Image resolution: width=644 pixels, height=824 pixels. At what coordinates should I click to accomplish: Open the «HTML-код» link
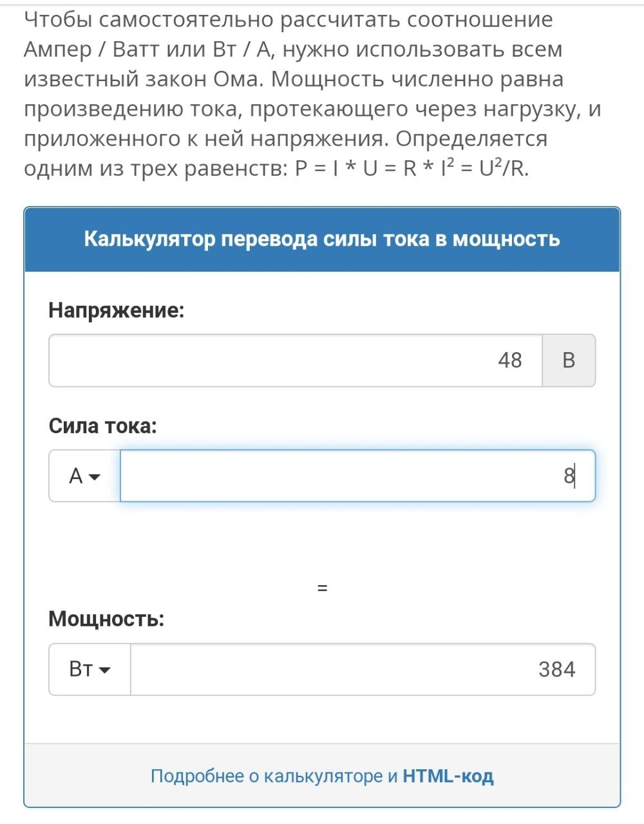(448, 776)
